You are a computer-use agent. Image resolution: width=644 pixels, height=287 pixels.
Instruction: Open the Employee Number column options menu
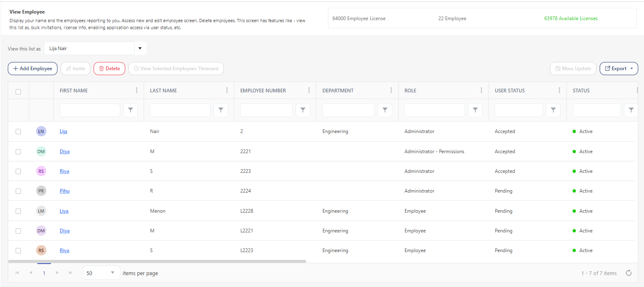(309, 90)
